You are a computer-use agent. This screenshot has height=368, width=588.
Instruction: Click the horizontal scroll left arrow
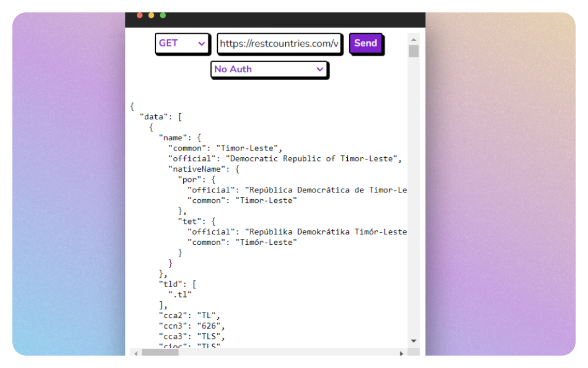pyautogui.click(x=136, y=354)
